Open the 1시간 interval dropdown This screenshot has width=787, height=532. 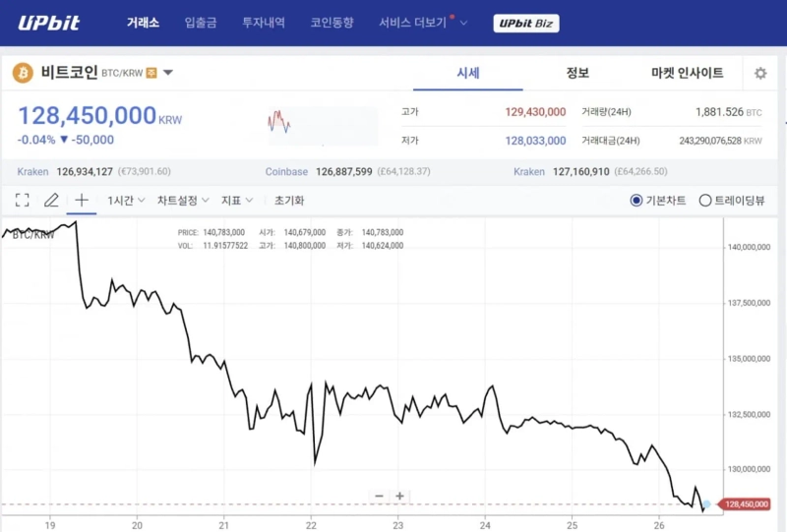[x=126, y=200]
